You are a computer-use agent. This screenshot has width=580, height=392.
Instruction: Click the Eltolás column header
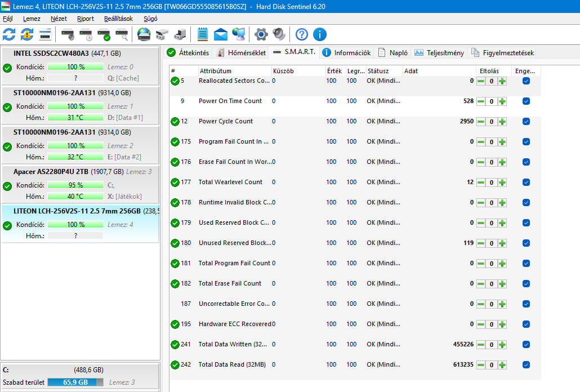[x=493, y=70]
